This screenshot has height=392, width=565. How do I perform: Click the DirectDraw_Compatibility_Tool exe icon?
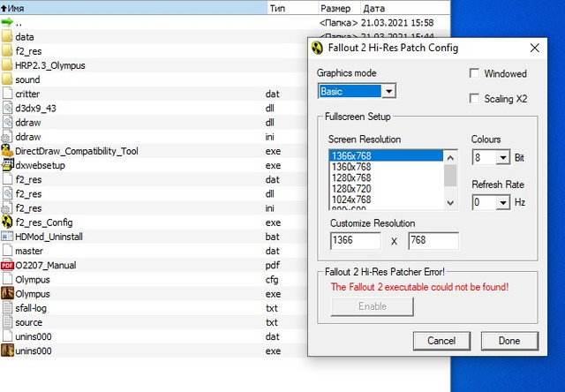(7, 151)
